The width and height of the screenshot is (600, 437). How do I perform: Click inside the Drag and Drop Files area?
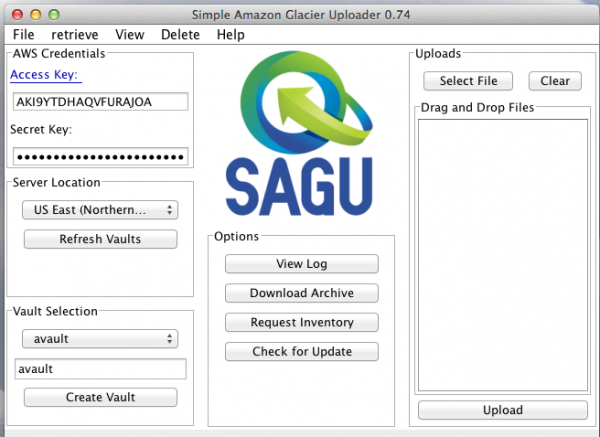click(x=502, y=255)
